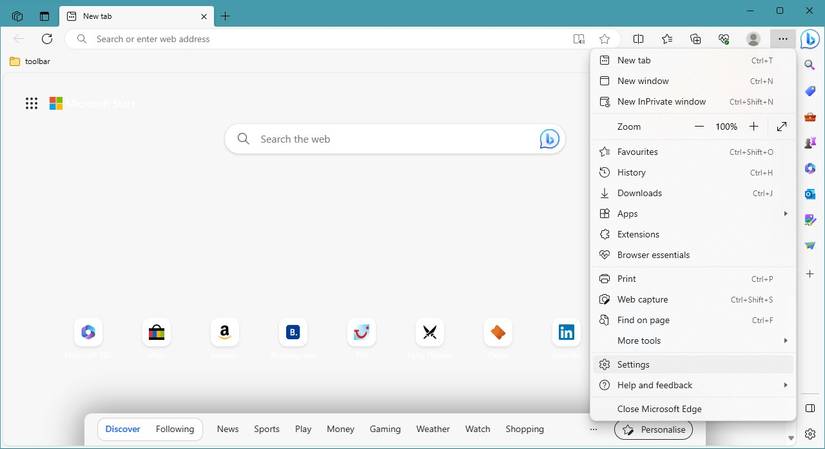Viewport: 825px width, 449px height.
Task: Switch to the Following feed tab
Action: click(x=175, y=429)
